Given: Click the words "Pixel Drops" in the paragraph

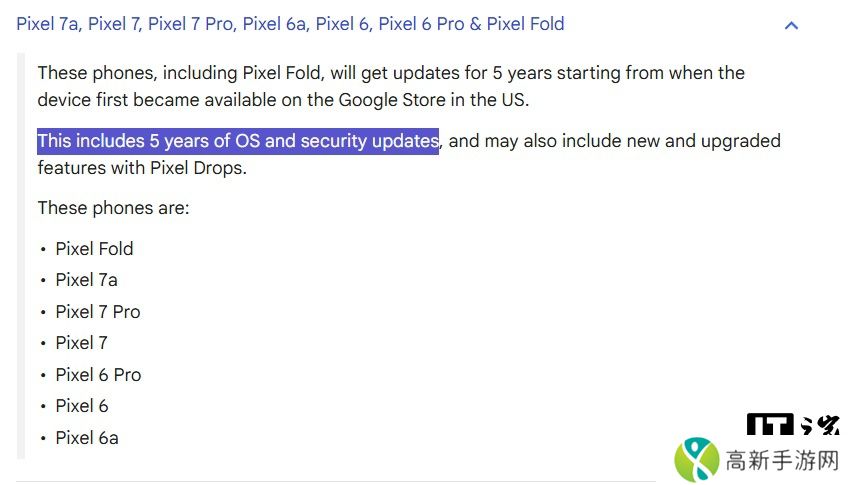Looking at the screenshot, I should point(197,168).
